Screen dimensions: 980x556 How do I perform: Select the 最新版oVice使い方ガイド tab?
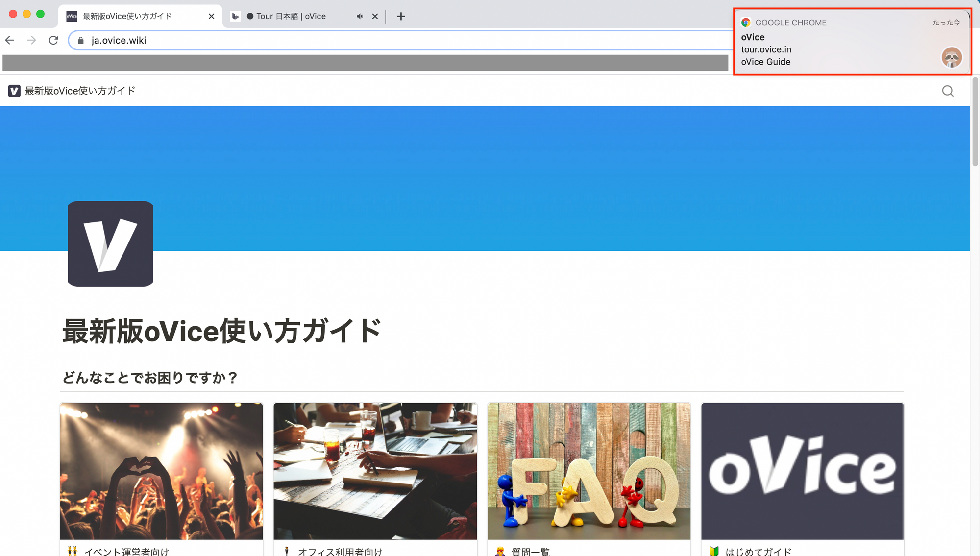point(140,16)
